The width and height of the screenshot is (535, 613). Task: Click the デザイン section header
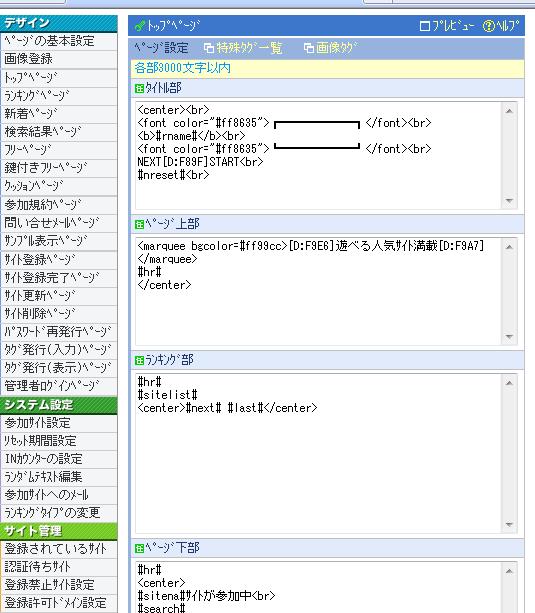59,23
